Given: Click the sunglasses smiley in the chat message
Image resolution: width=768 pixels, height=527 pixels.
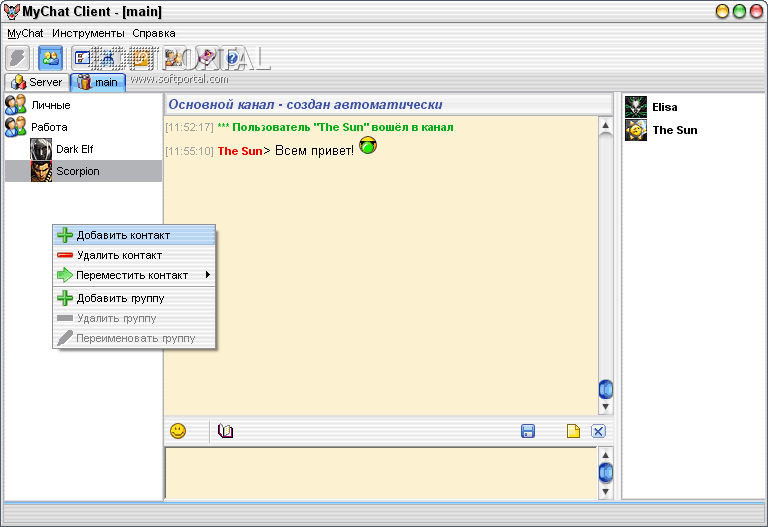Looking at the screenshot, I should point(368,145).
